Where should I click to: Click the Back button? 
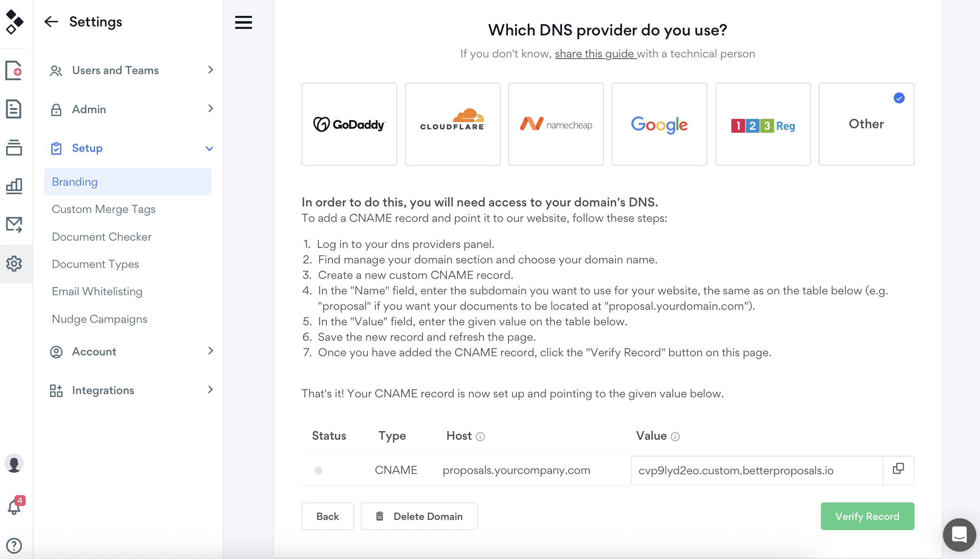328,516
